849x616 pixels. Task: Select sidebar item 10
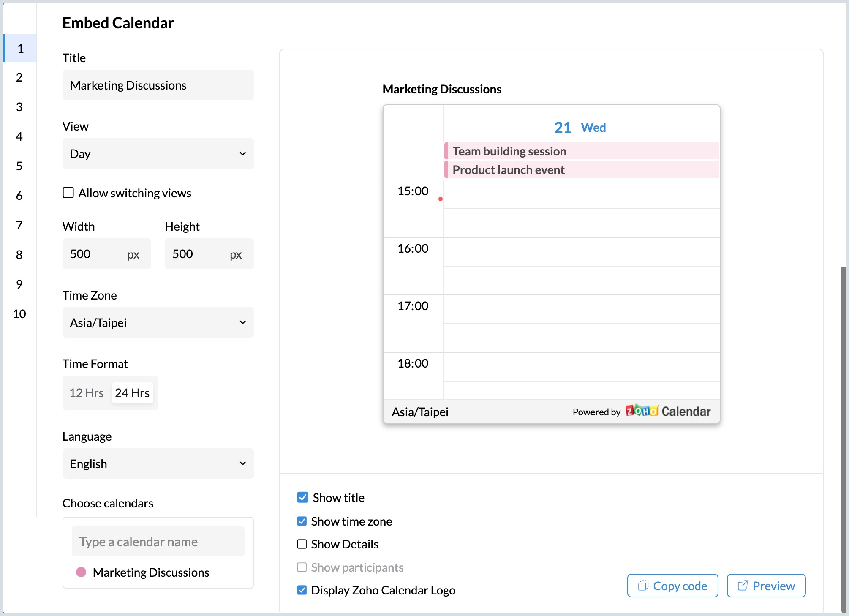20,314
